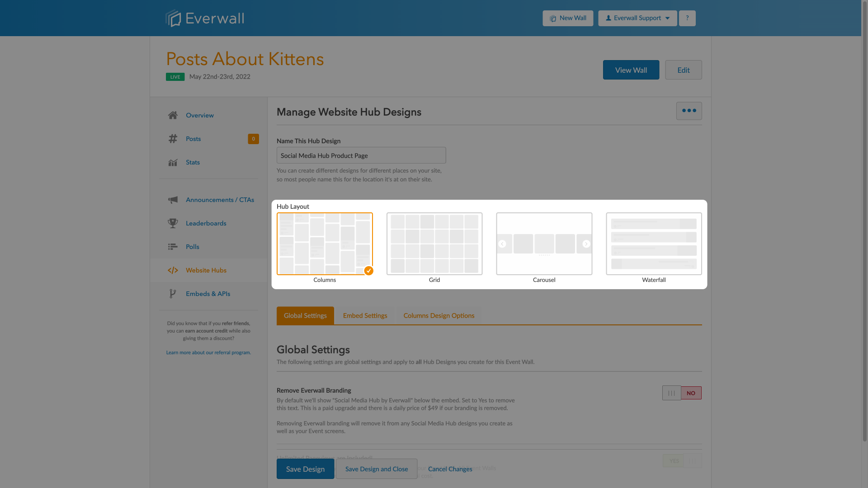This screenshot has height=488, width=868.
Task: Click the Posts About Kittens title
Action: (x=245, y=59)
